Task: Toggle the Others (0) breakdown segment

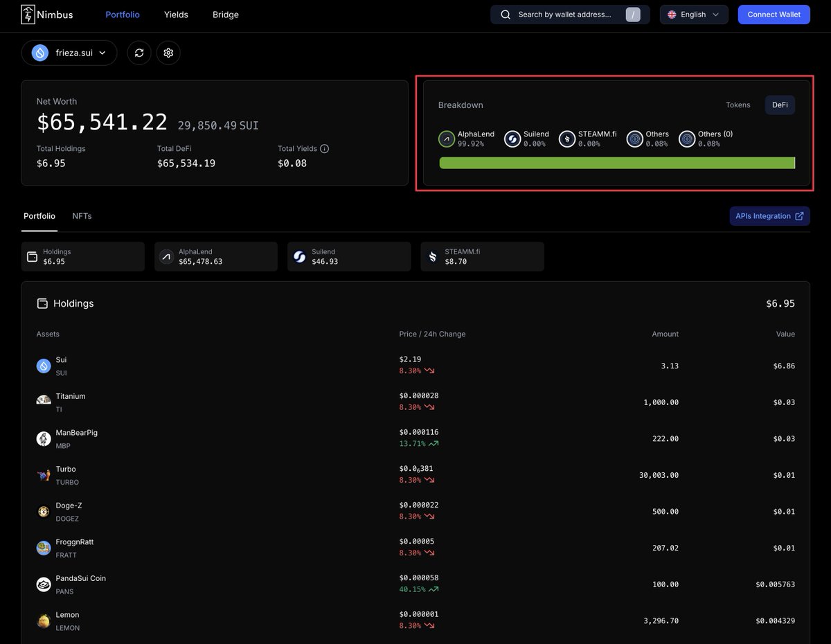Action: click(687, 138)
